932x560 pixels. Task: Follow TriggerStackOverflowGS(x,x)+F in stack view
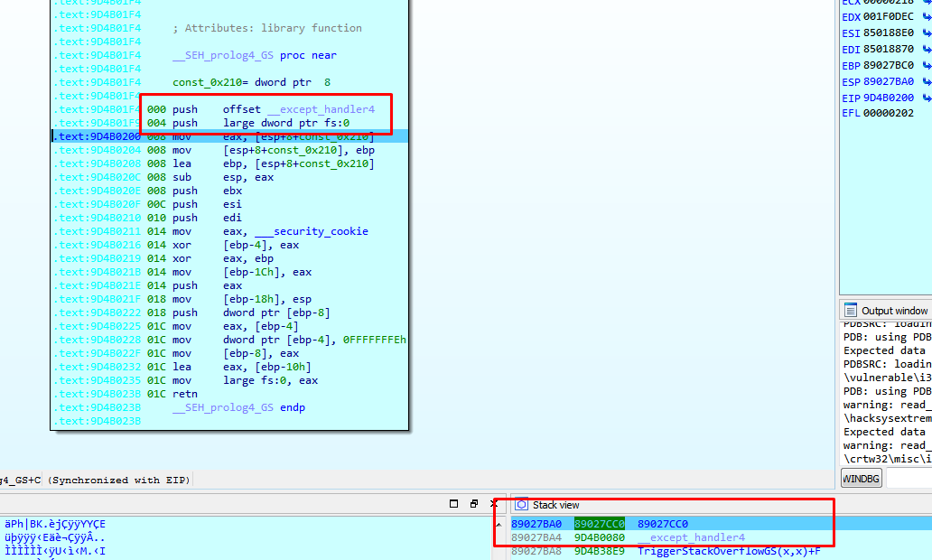point(728,551)
